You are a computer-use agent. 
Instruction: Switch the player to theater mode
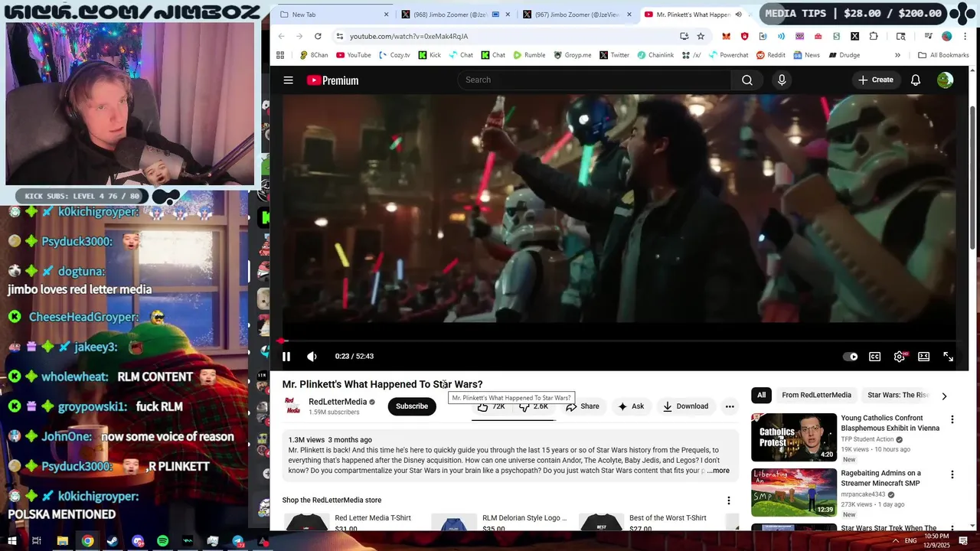click(924, 357)
